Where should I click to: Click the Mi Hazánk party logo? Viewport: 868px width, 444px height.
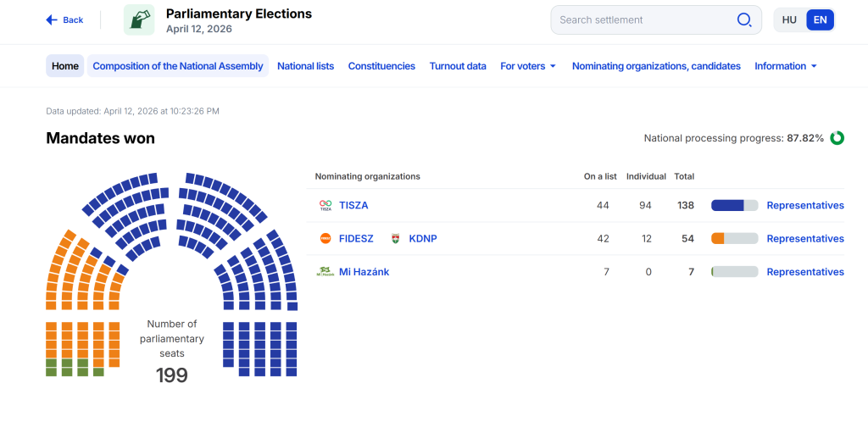point(325,272)
